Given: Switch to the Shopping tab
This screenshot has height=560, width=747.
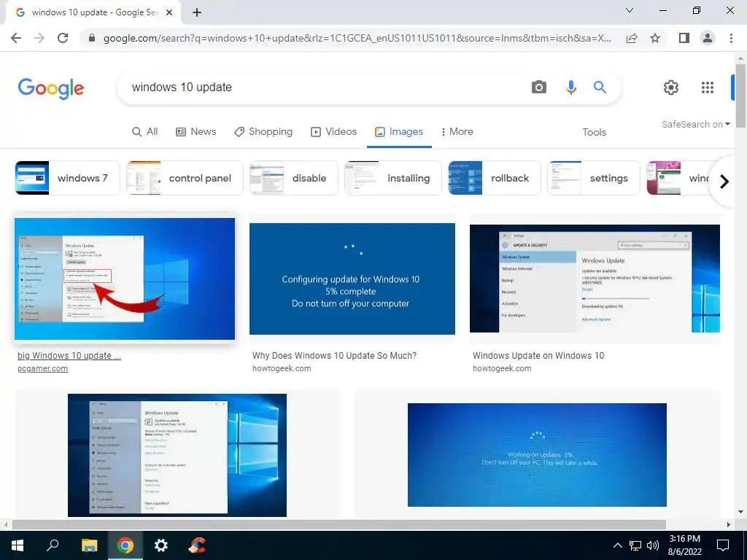Looking at the screenshot, I should [x=263, y=131].
